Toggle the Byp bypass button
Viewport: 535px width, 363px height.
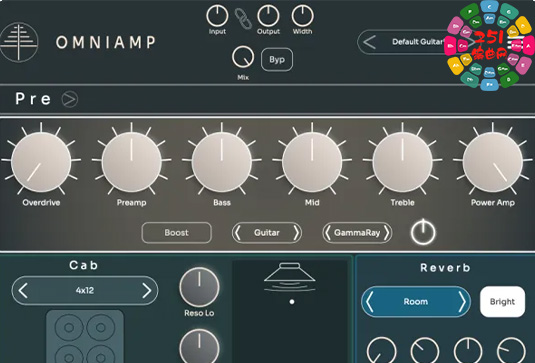277,60
